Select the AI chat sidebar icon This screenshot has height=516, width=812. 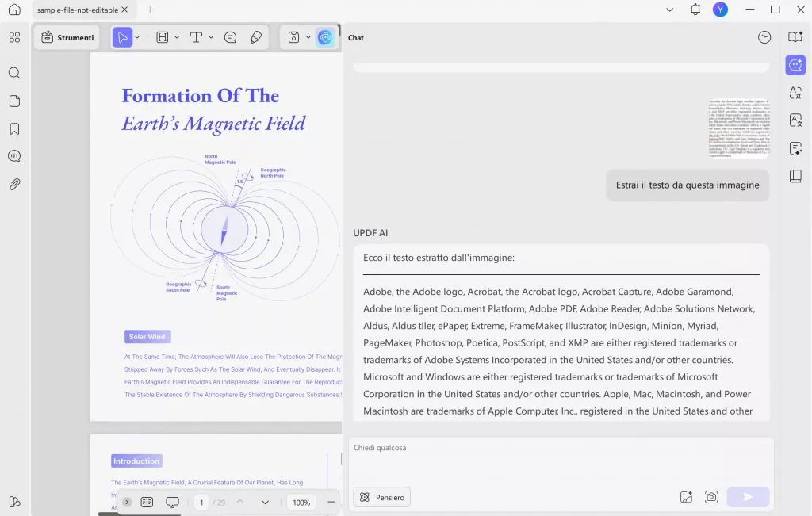(x=795, y=65)
